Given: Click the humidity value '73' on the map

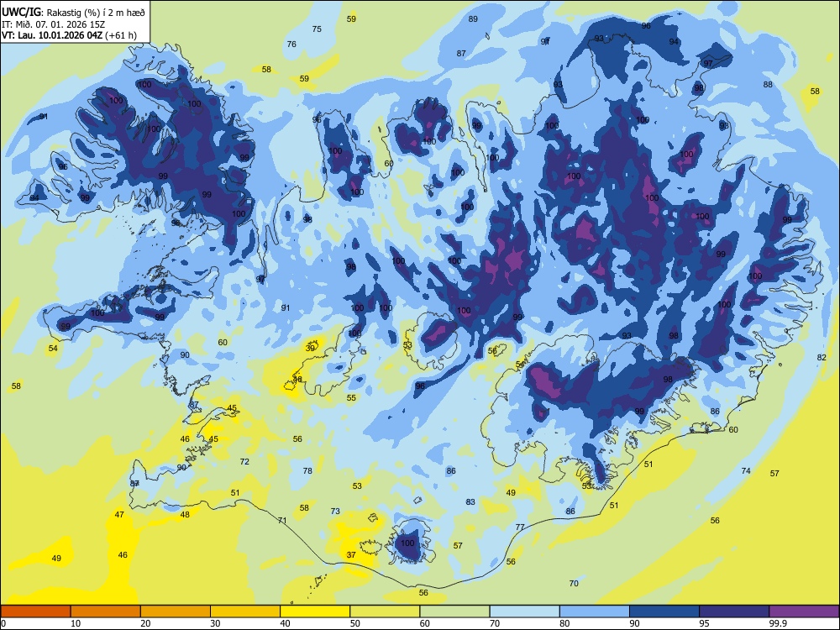Looking at the screenshot, I should pos(335,511).
